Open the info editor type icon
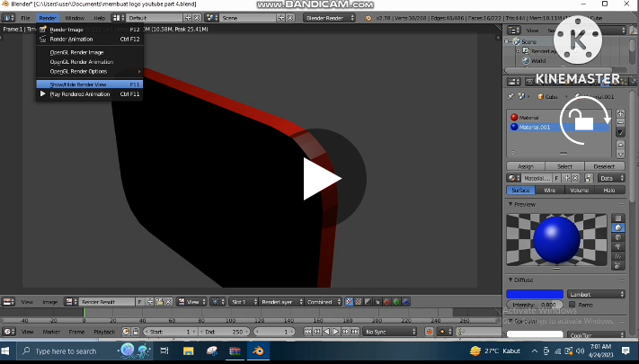 8,18
